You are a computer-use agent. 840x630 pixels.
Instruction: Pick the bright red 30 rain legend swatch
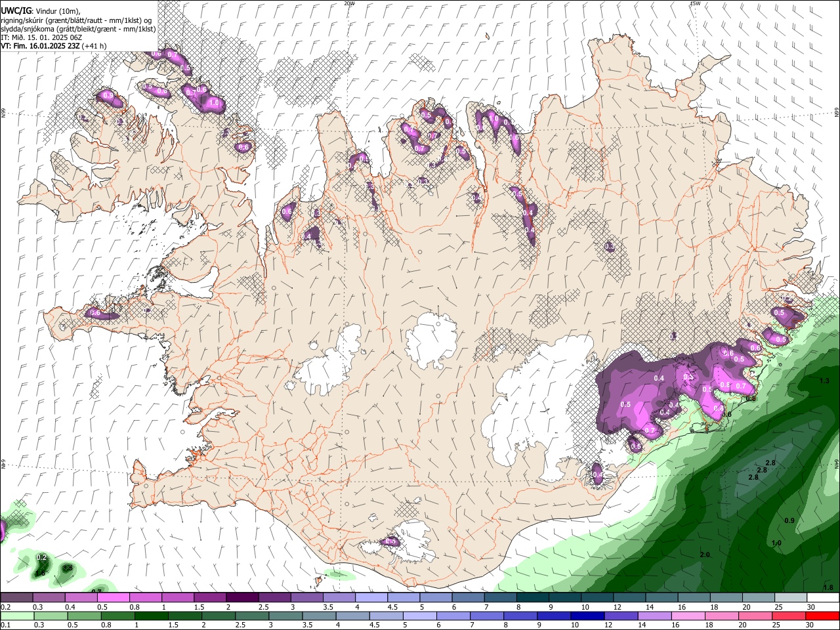(x=822, y=616)
